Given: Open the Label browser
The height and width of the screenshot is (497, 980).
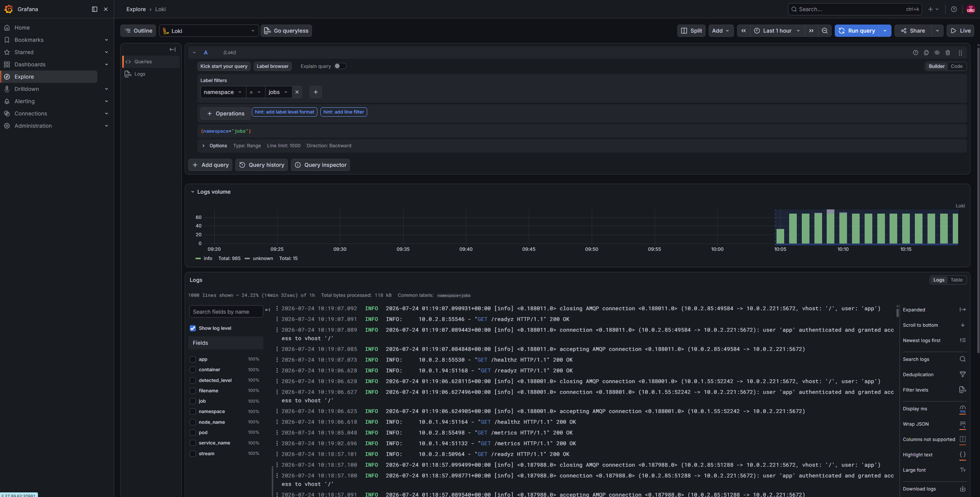Looking at the screenshot, I should 272,66.
